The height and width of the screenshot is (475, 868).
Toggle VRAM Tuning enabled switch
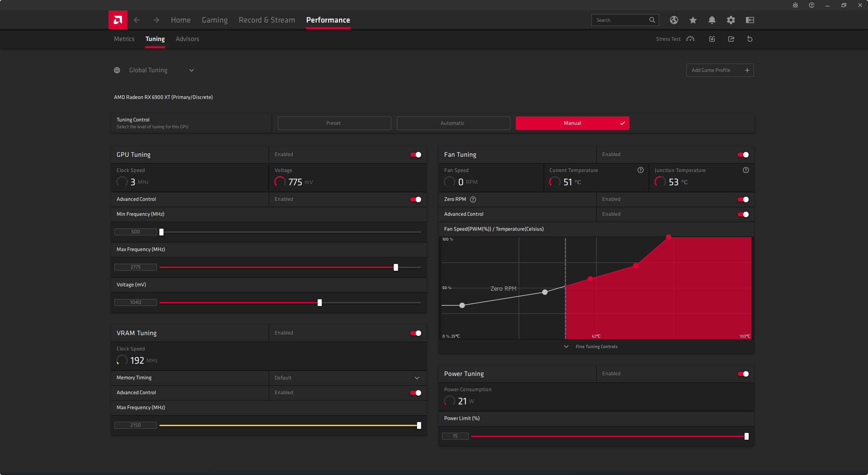pyautogui.click(x=416, y=333)
